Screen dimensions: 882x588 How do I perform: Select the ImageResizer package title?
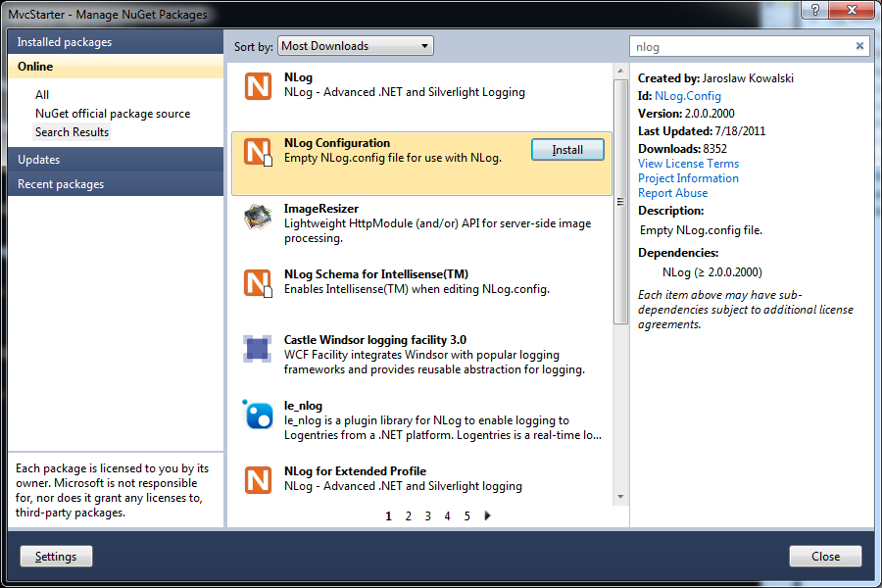pos(321,209)
